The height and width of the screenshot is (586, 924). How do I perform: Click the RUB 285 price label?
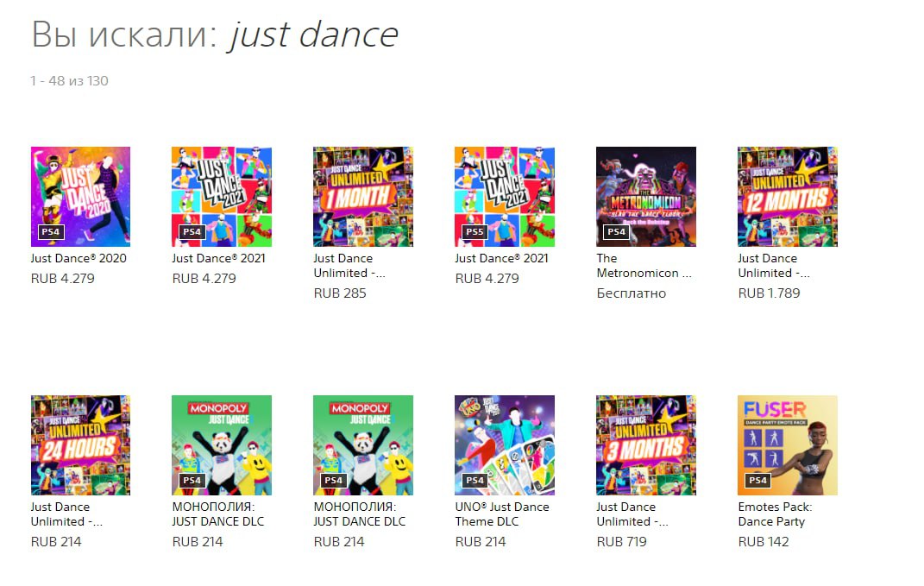tap(339, 293)
